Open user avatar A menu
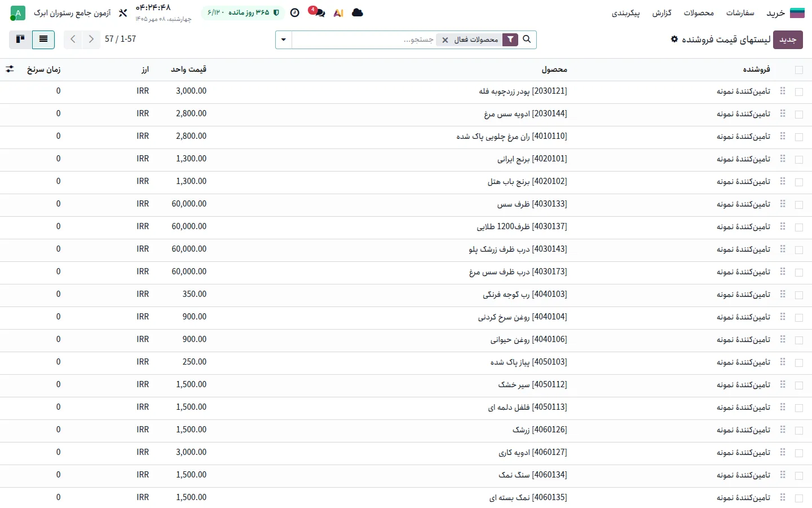812x508 pixels. pyautogui.click(x=17, y=12)
